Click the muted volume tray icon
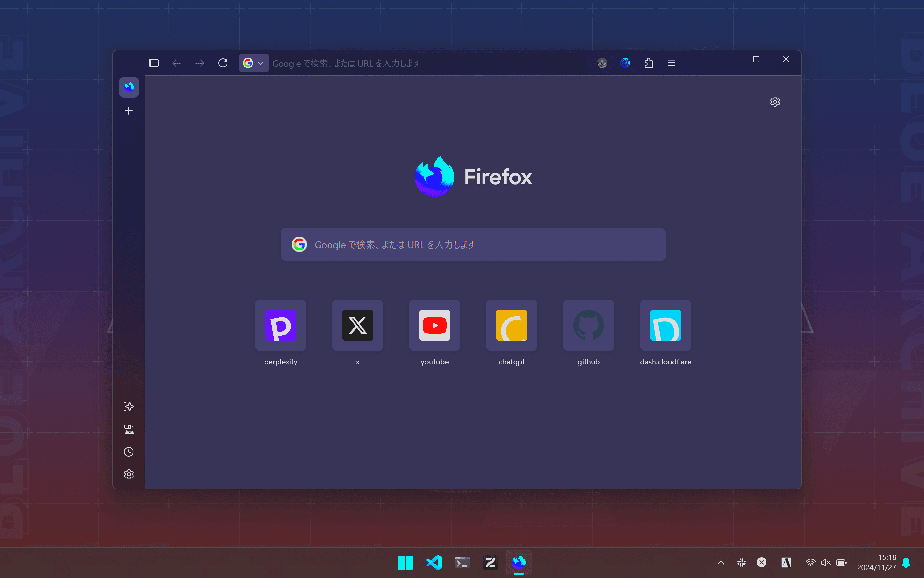 tap(826, 562)
